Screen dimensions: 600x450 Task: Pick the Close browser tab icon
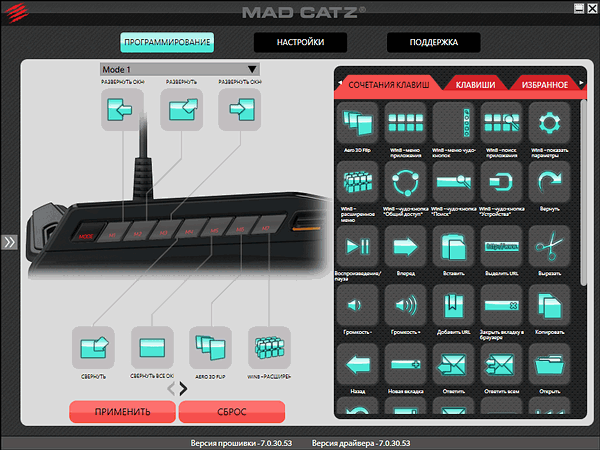[x=501, y=305]
